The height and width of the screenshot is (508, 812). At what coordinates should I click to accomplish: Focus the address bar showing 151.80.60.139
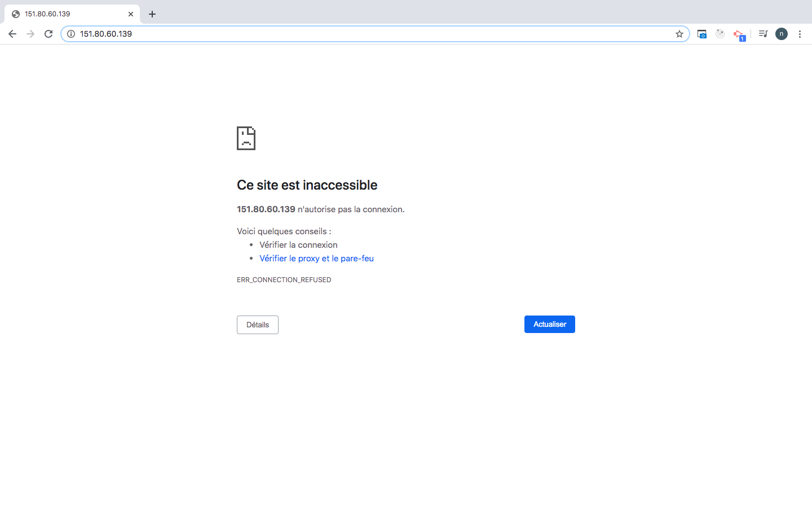point(375,34)
